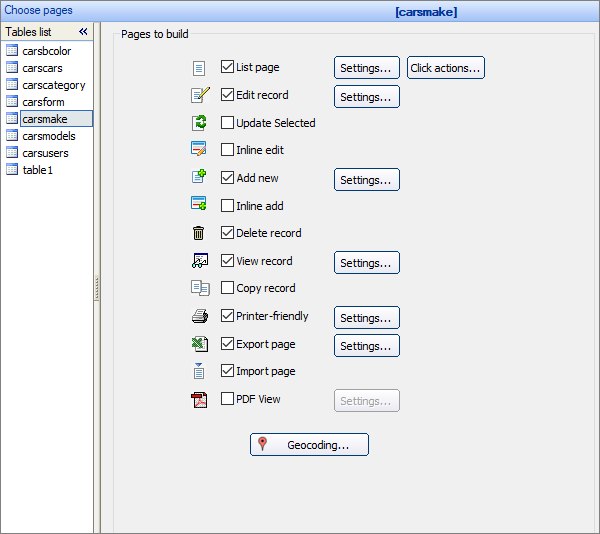Click the carsusers table icon
The image size is (600, 534).
(12, 152)
